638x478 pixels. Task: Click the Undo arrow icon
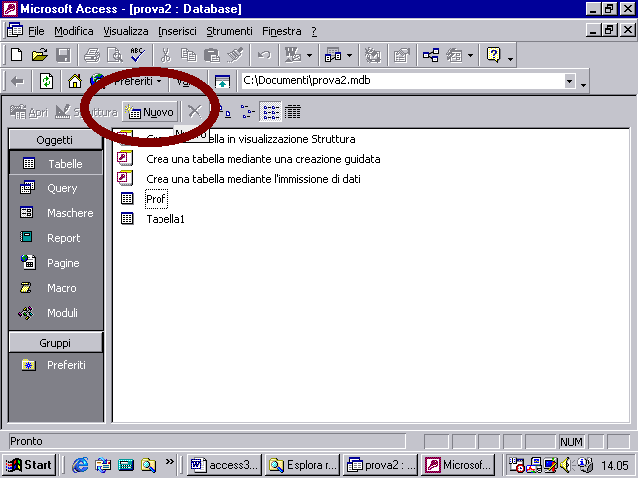(264, 55)
